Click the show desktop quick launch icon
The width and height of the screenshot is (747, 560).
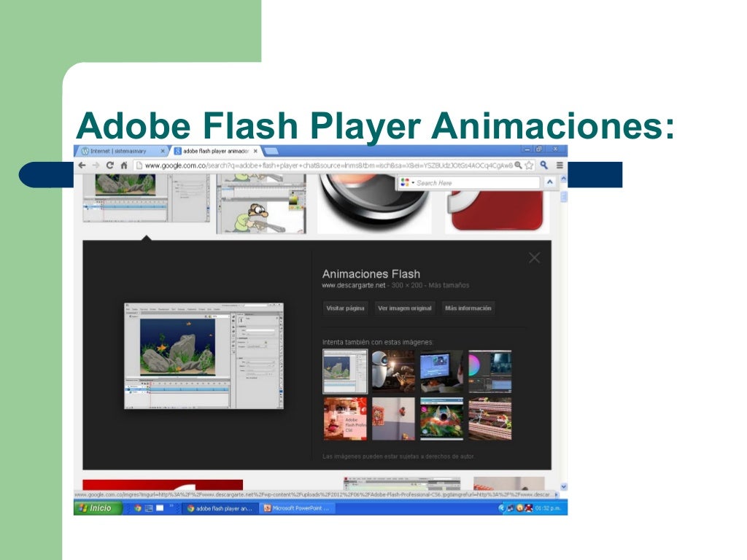(x=149, y=508)
